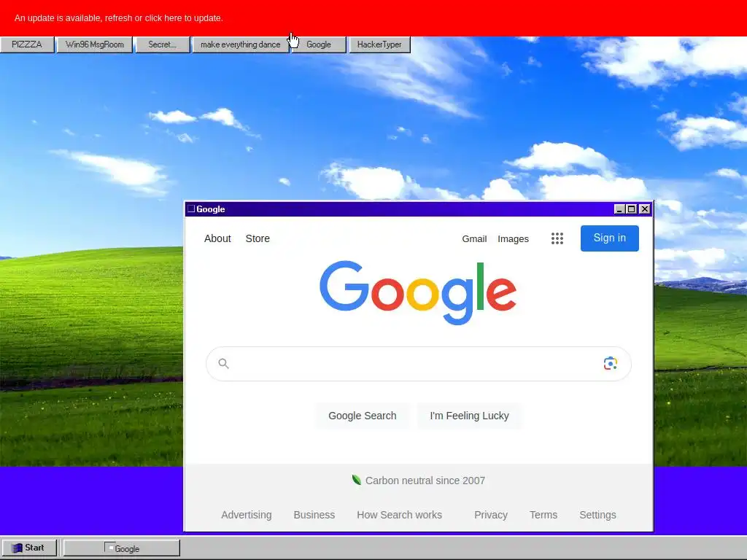Click the Search by image camera icon

click(611, 363)
